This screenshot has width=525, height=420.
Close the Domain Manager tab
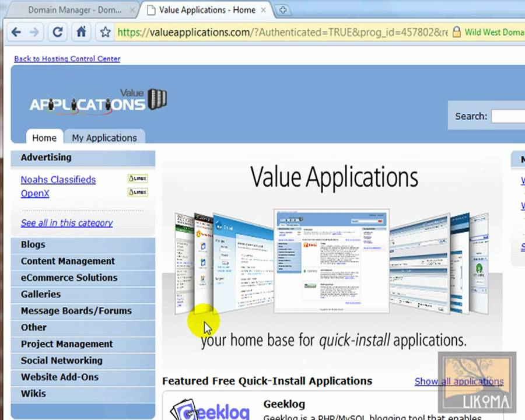click(132, 10)
